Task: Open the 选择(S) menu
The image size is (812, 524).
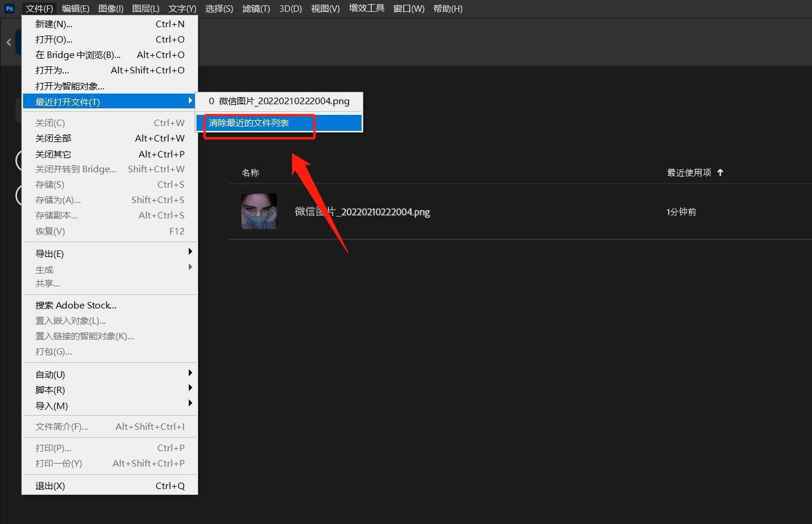Action: (x=219, y=8)
